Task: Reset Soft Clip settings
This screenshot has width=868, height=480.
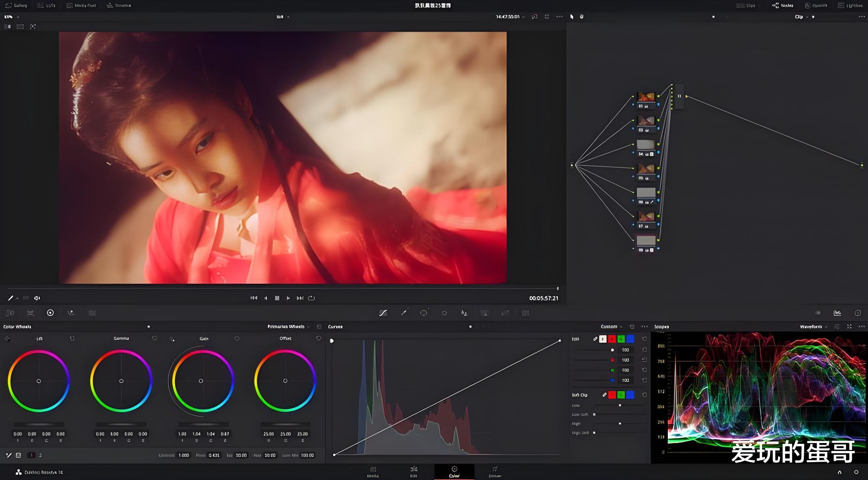Action: click(644, 395)
